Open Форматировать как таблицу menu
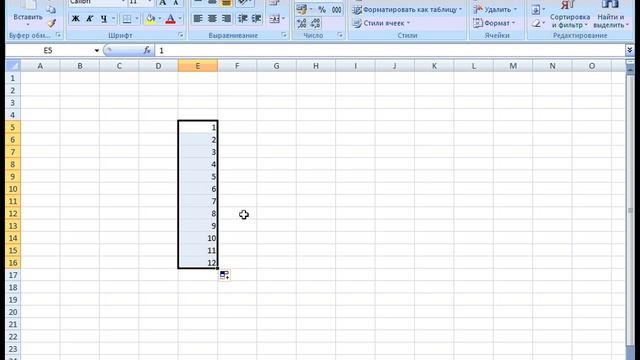This screenshot has width=640, height=360. pos(407,9)
